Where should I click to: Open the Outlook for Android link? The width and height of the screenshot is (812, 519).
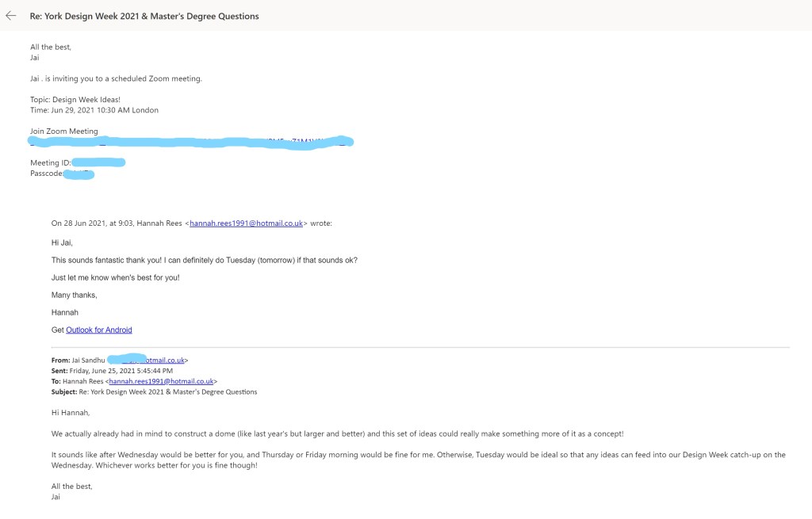(98, 330)
